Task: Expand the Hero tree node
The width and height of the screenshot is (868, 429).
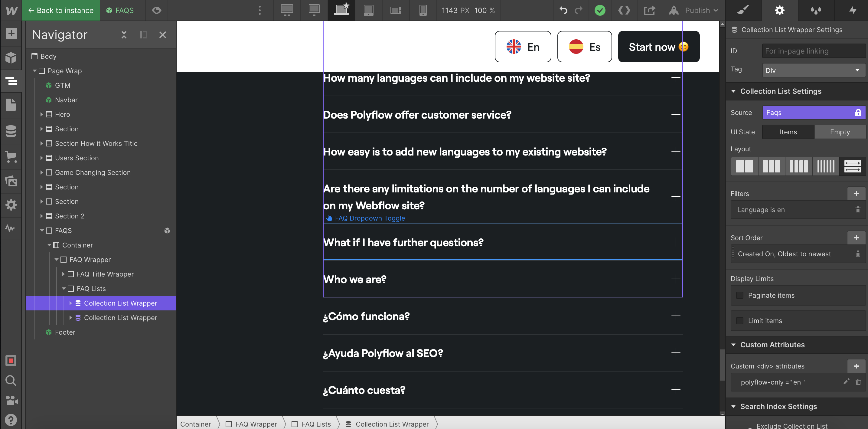Action: click(41, 115)
